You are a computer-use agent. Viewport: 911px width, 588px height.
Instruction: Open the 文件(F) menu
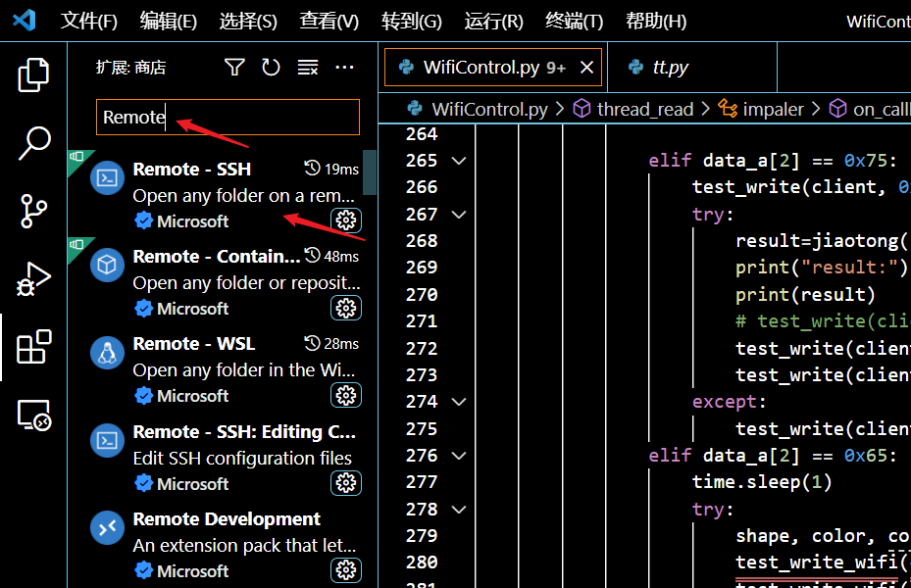point(89,22)
